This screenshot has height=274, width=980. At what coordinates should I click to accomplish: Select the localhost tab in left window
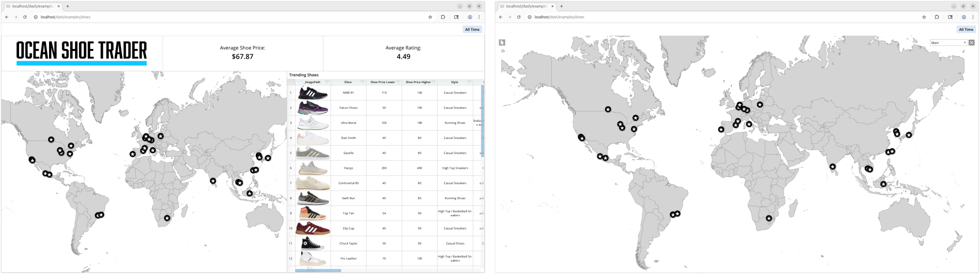coord(32,6)
